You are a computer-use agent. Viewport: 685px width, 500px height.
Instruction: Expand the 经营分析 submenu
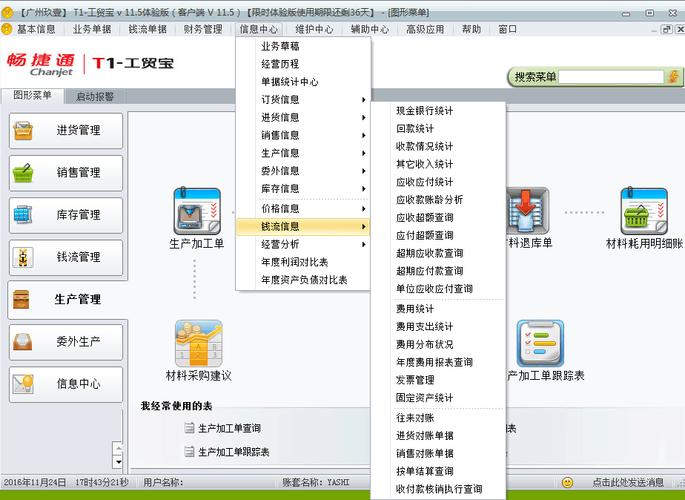click(x=303, y=245)
